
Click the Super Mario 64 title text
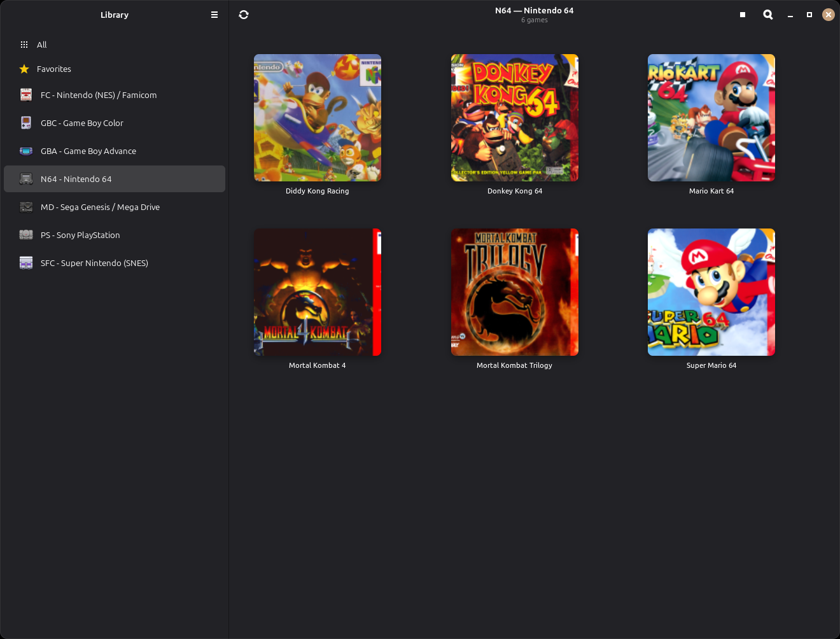tap(711, 365)
